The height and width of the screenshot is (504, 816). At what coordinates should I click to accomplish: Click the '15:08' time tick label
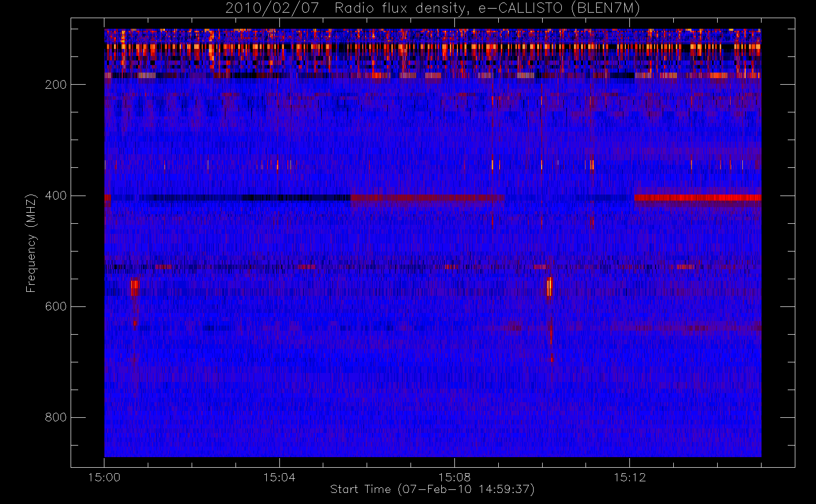(x=454, y=477)
